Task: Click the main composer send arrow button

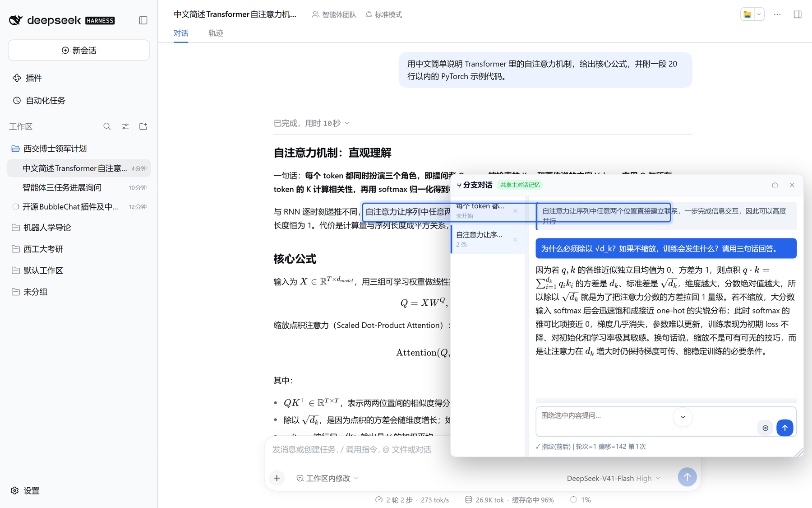Action: pos(687,477)
